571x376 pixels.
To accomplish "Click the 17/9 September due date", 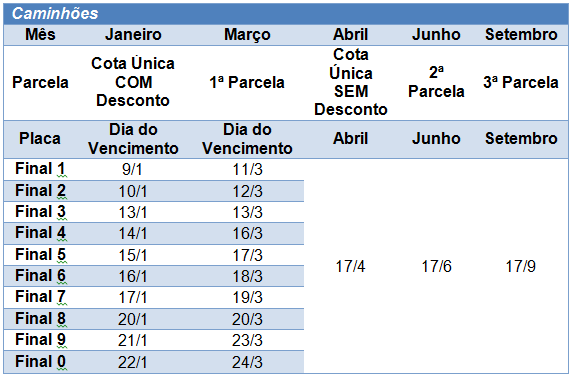I will tap(521, 266).
